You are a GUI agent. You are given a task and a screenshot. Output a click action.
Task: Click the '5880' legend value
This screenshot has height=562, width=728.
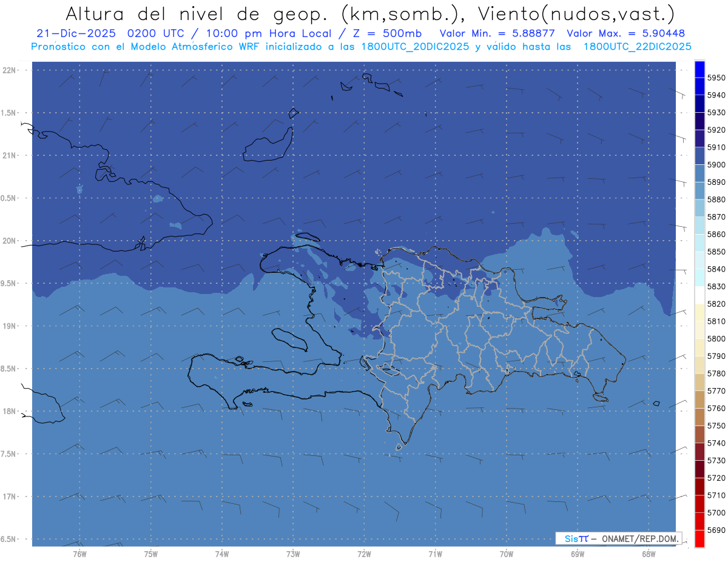pos(716,199)
